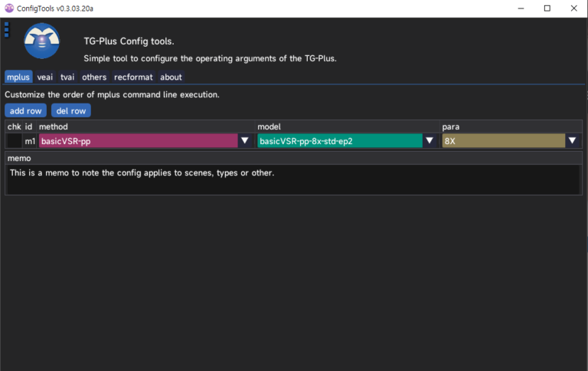Click the basicVSR-pp method field

(x=138, y=141)
